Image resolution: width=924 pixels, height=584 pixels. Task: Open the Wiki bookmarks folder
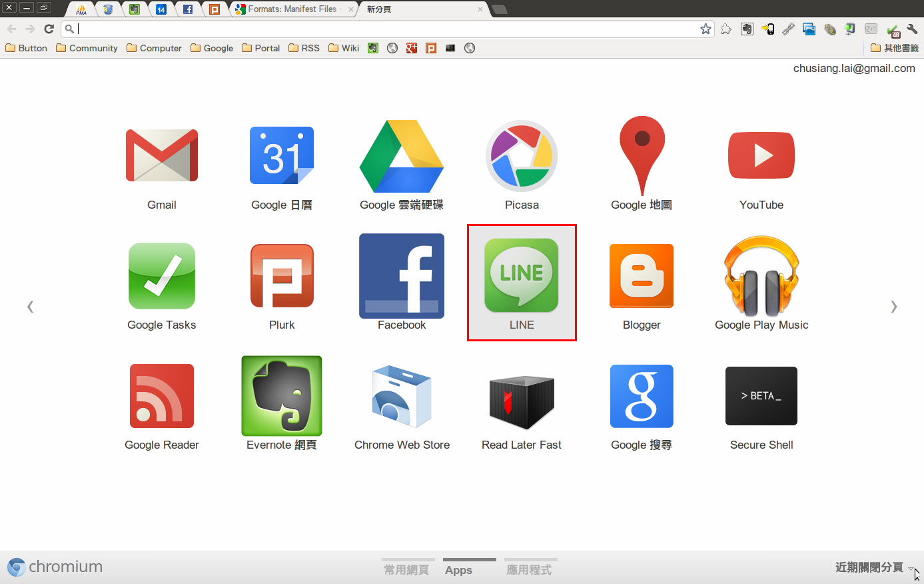pyautogui.click(x=344, y=48)
